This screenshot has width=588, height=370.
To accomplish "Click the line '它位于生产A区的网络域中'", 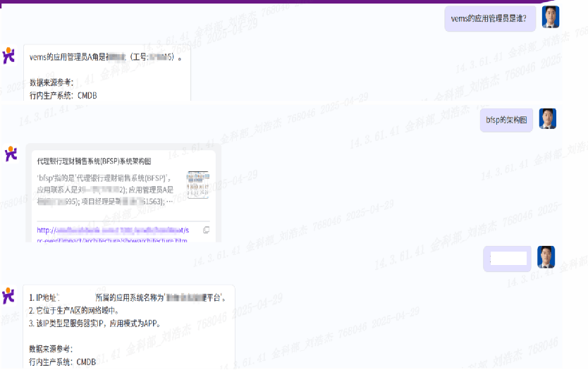I will pos(74,310).
